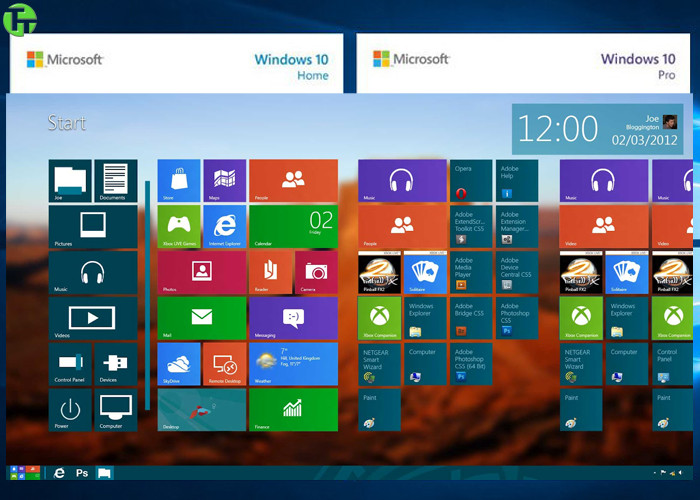Open the SkyDrive tile

point(179,364)
